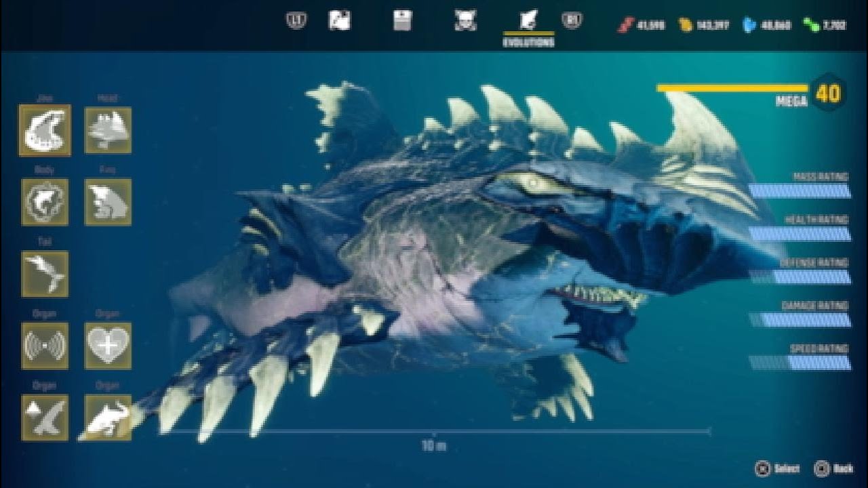
Task: Click the yellow Mega experience bar
Action: (x=732, y=88)
